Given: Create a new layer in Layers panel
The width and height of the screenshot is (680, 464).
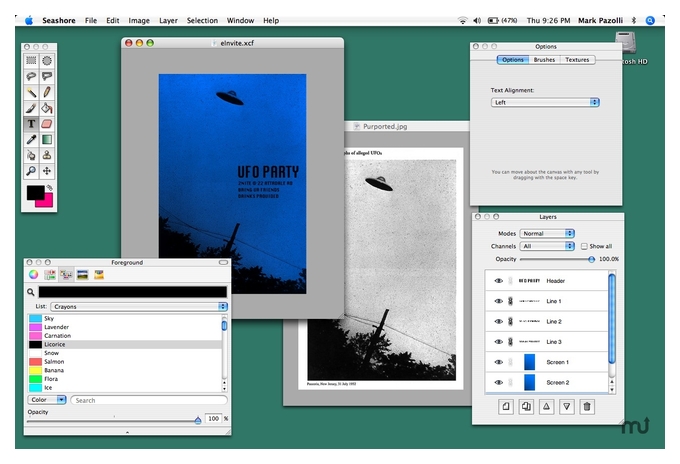Looking at the screenshot, I should [x=506, y=407].
